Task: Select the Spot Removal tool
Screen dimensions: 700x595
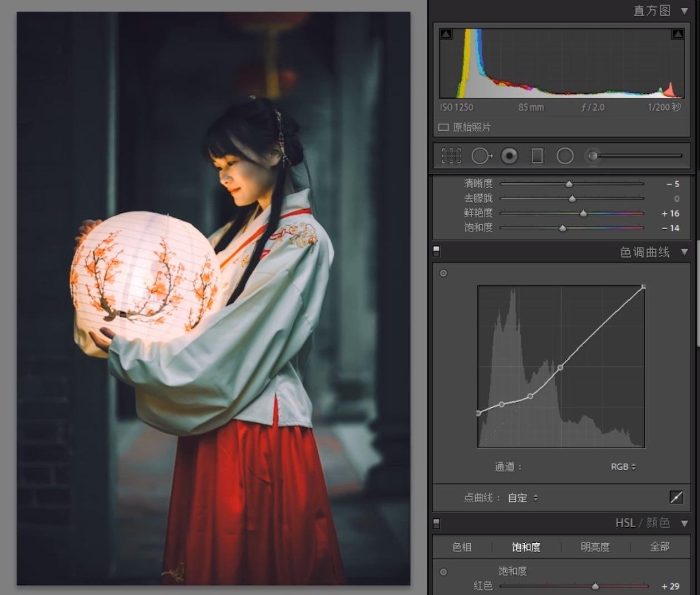Action: (482, 156)
